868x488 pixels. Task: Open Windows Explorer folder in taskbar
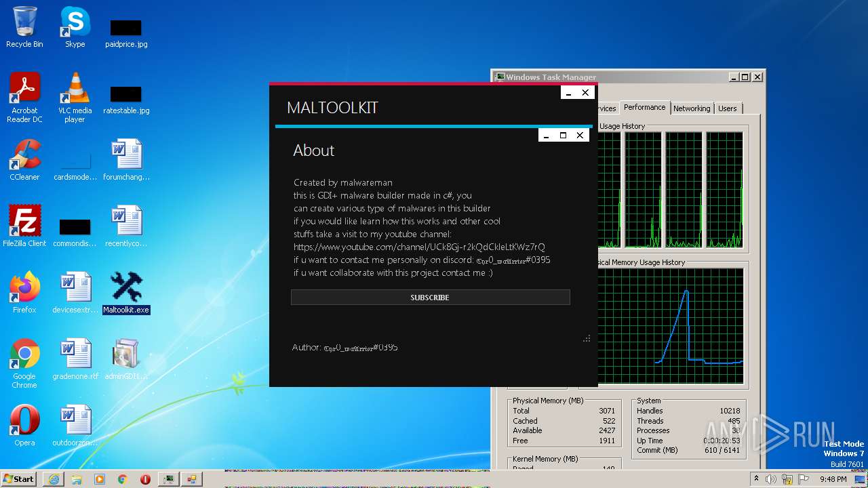click(77, 479)
